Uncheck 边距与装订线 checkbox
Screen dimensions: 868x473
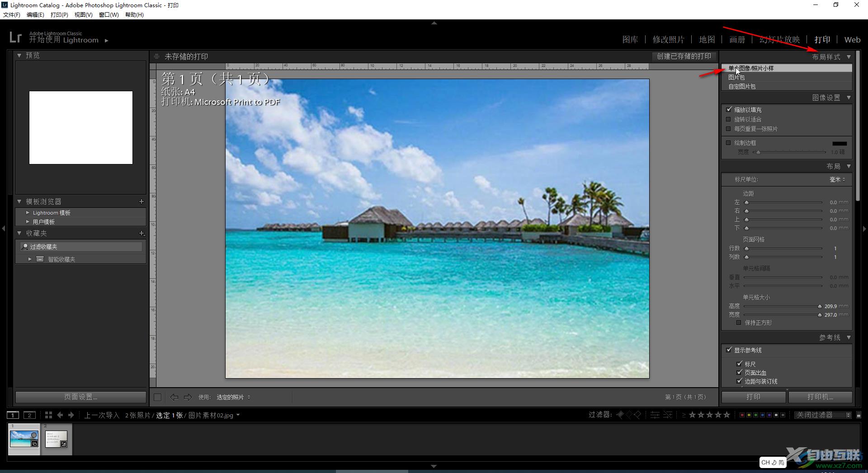click(x=739, y=381)
